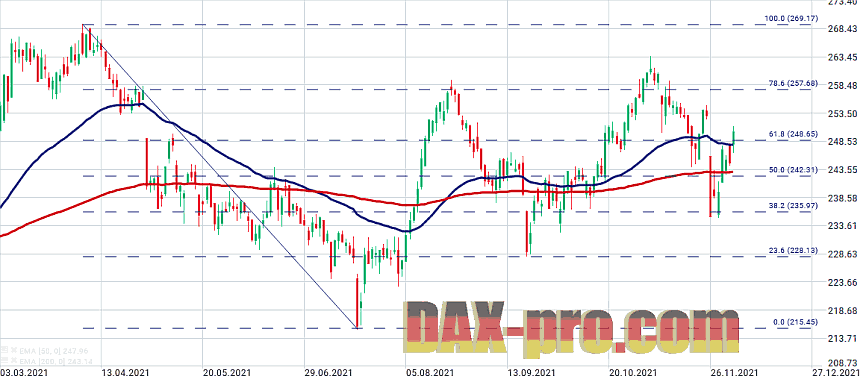
Task: Click the 100.0 (269.17) Fibonacci label
Action: pyautogui.click(x=791, y=19)
